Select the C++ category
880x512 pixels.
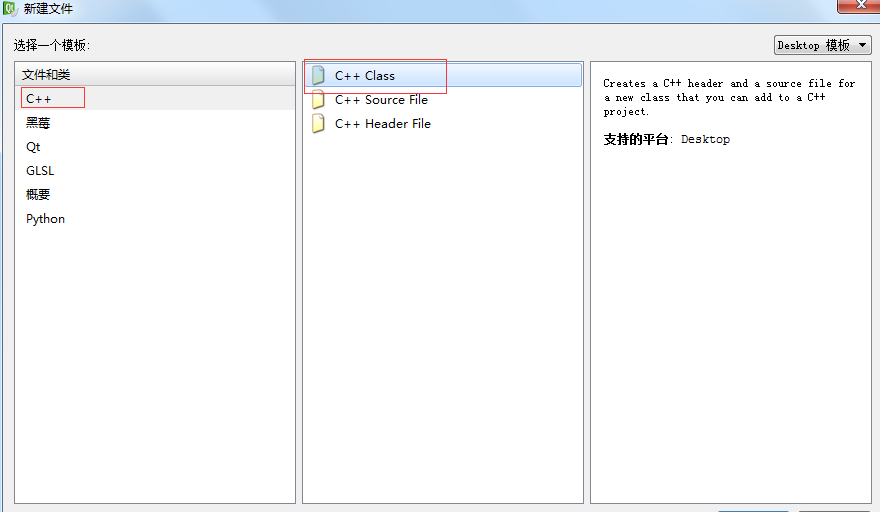point(154,98)
